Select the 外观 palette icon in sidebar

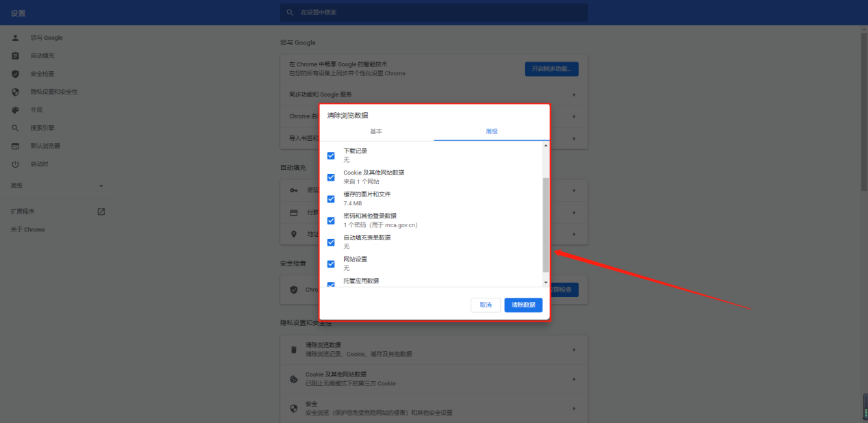click(x=15, y=110)
